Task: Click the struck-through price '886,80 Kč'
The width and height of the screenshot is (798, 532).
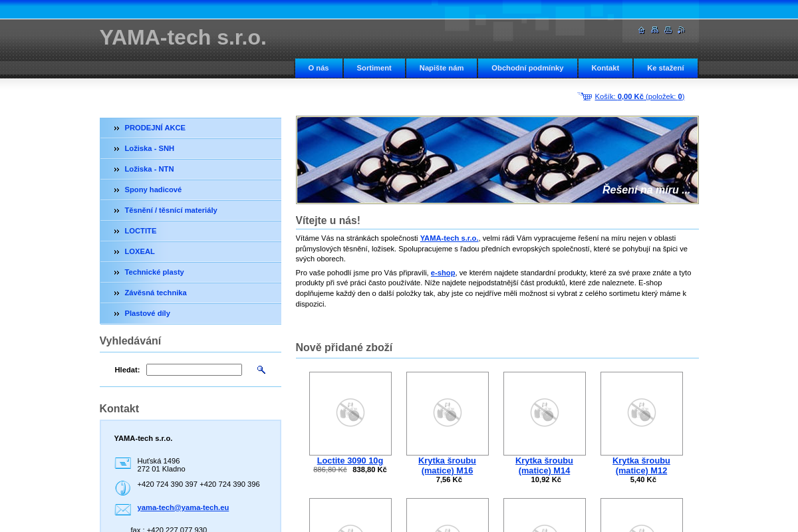Action: point(330,469)
